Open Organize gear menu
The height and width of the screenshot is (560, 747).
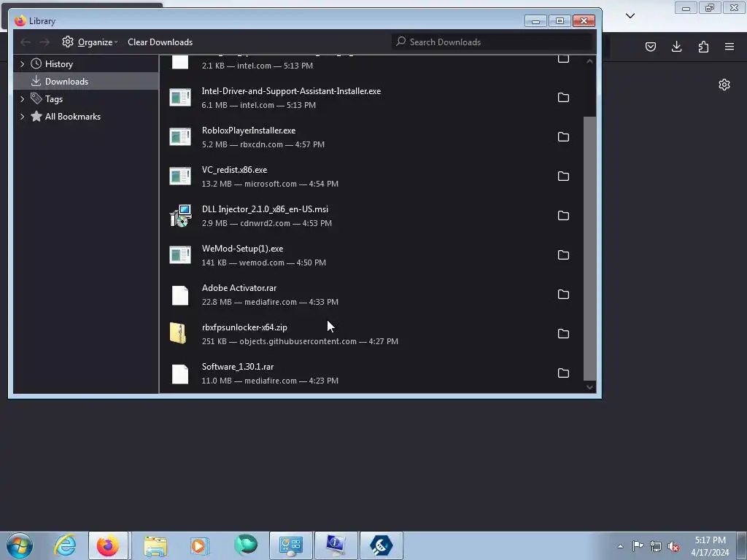coord(90,42)
